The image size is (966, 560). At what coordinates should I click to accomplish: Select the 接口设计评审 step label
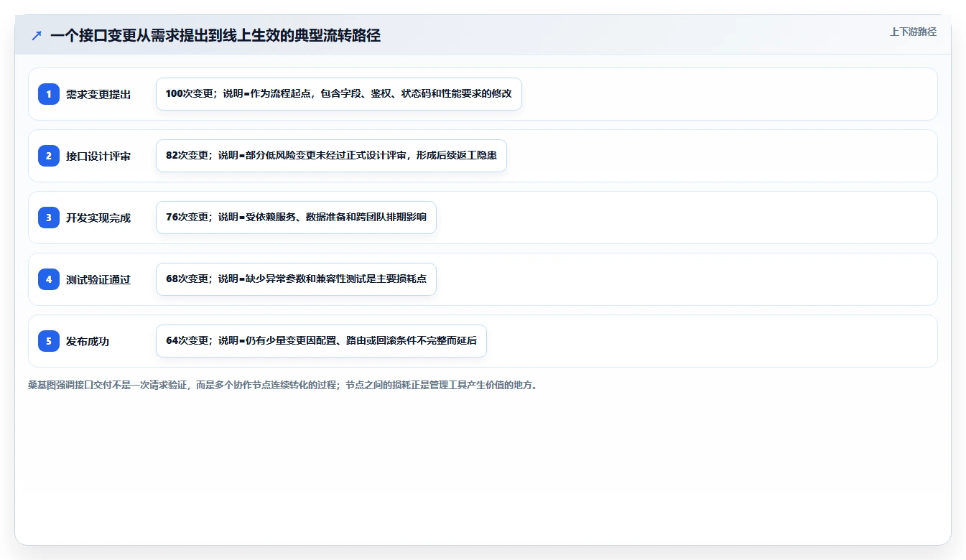(98, 156)
